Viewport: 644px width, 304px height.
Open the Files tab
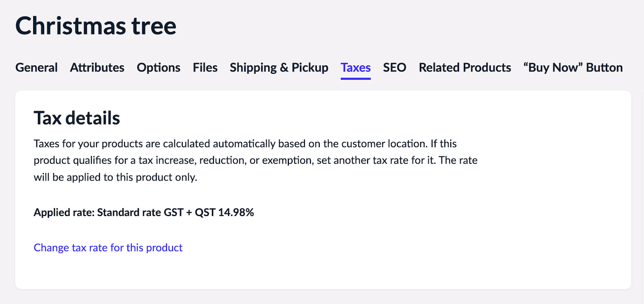[x=205, y=68]
